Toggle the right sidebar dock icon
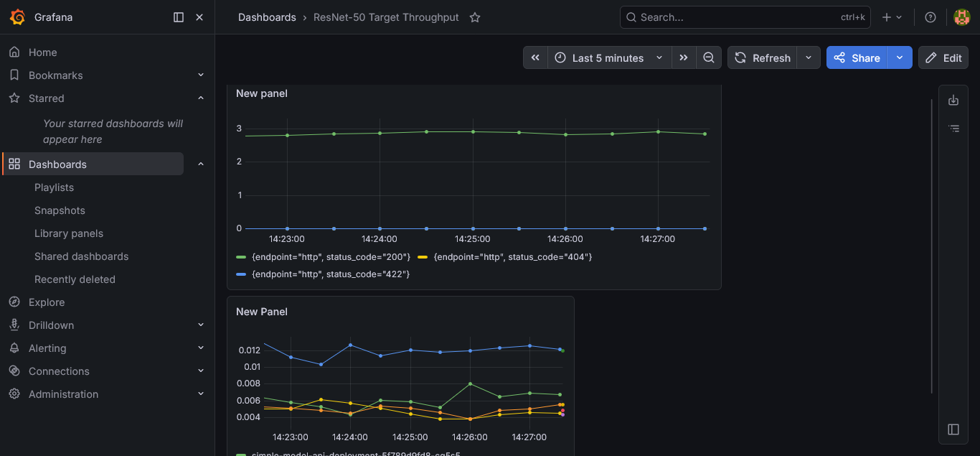 (953, 429)
